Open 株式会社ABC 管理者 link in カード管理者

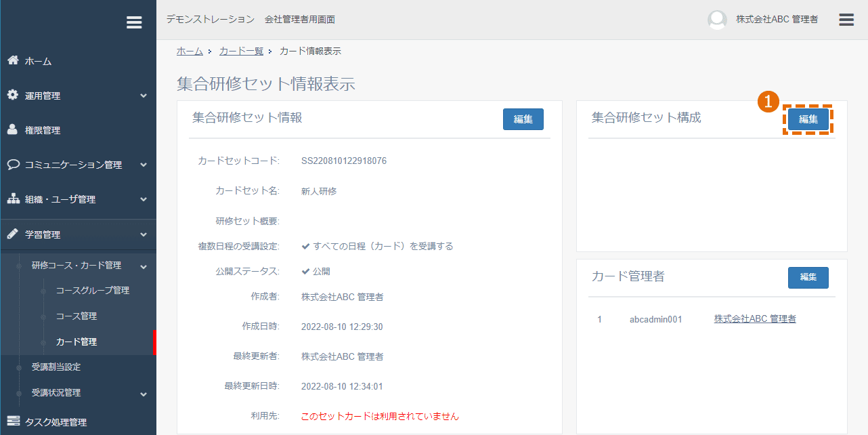(x=755, y=318)
